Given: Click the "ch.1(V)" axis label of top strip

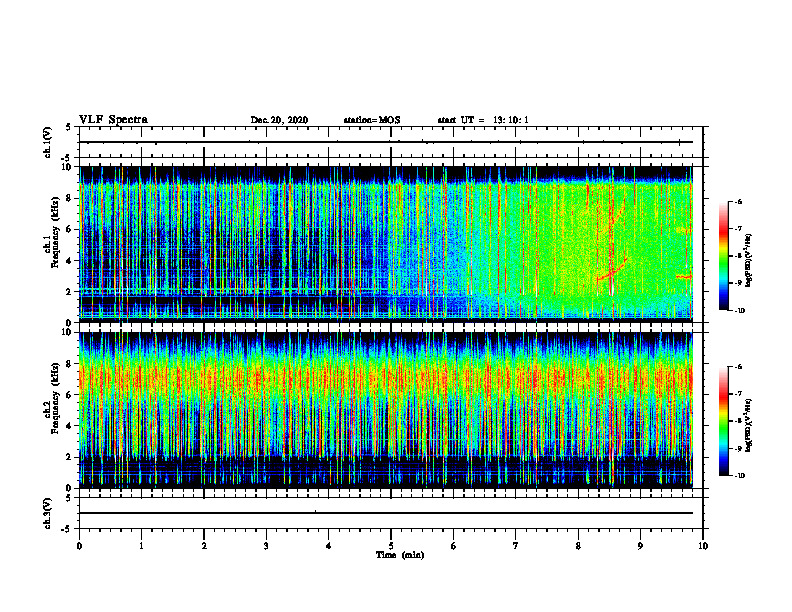Looking at the screenshot, I should 48,142.
